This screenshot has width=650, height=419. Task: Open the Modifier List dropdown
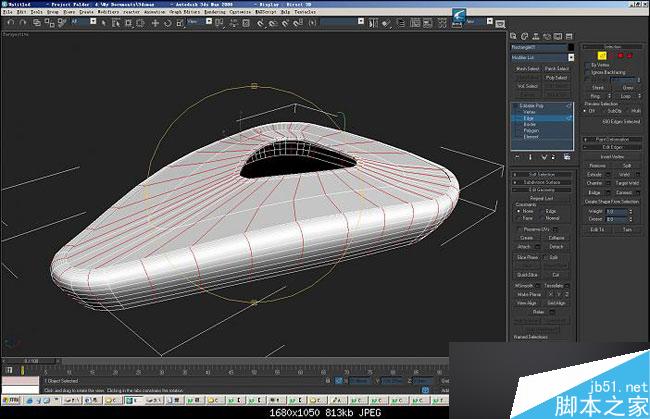coord(571,58)
